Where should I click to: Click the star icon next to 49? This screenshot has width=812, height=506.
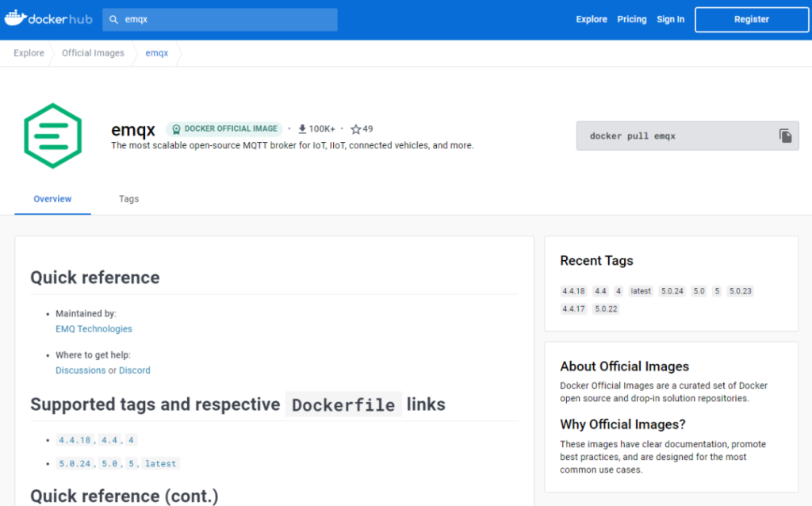(356, 129)
